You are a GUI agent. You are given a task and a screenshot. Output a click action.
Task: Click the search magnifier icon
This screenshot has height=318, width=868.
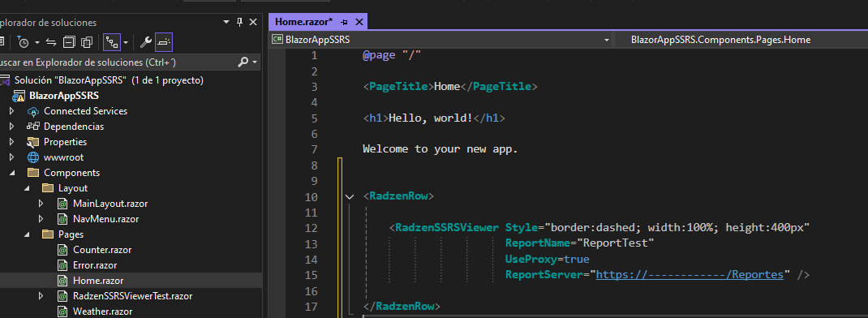pyautogui.click(x=243, y=62)
